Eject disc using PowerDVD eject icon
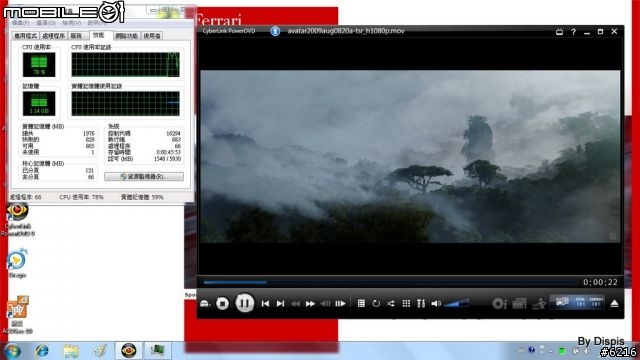The width and height of the screenshot is (640, 360). (x=614, y=303)
